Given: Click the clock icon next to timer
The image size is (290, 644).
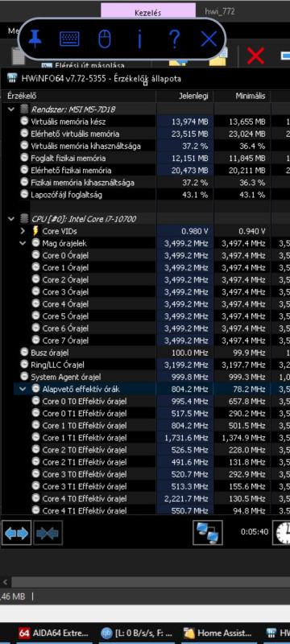Looking at the screenshot, I should point(283,533).
